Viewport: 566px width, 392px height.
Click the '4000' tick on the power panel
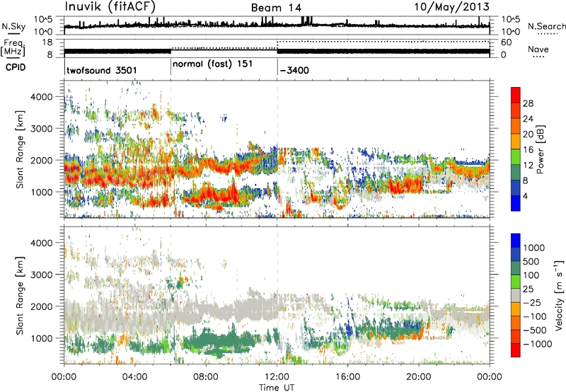pos(42,97)
